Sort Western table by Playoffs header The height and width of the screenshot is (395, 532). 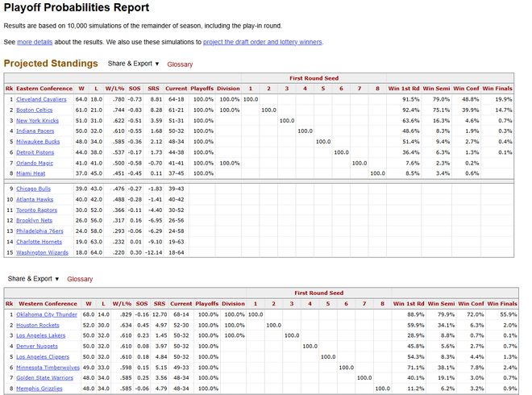(x=206, y=304)
